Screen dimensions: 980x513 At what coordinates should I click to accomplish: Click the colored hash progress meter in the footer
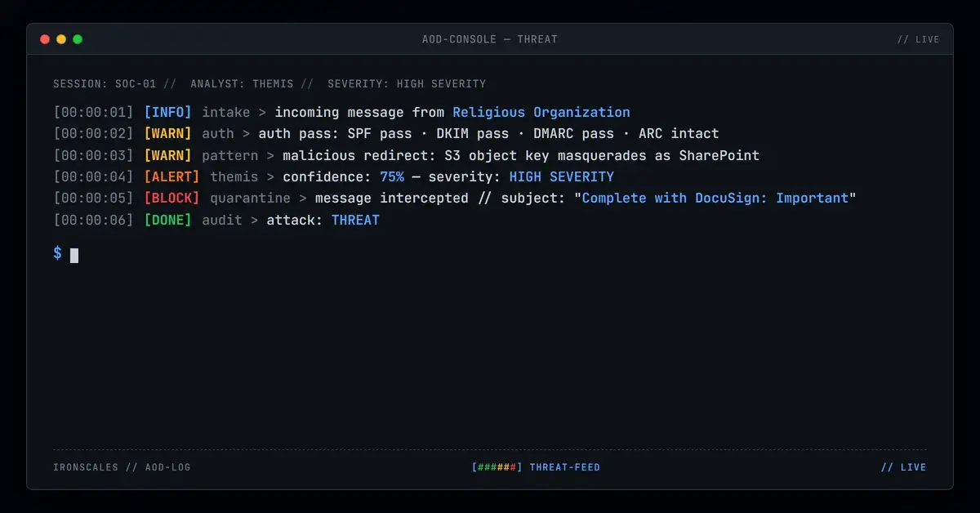coord(497,467)
